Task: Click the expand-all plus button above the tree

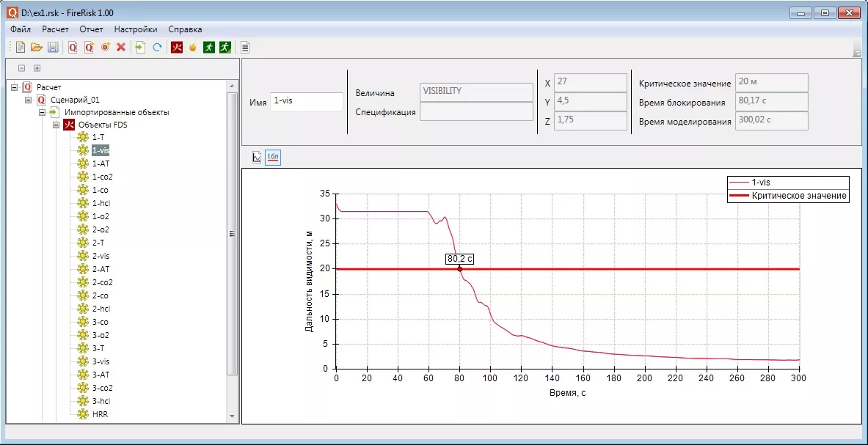Action: point(37,68)
